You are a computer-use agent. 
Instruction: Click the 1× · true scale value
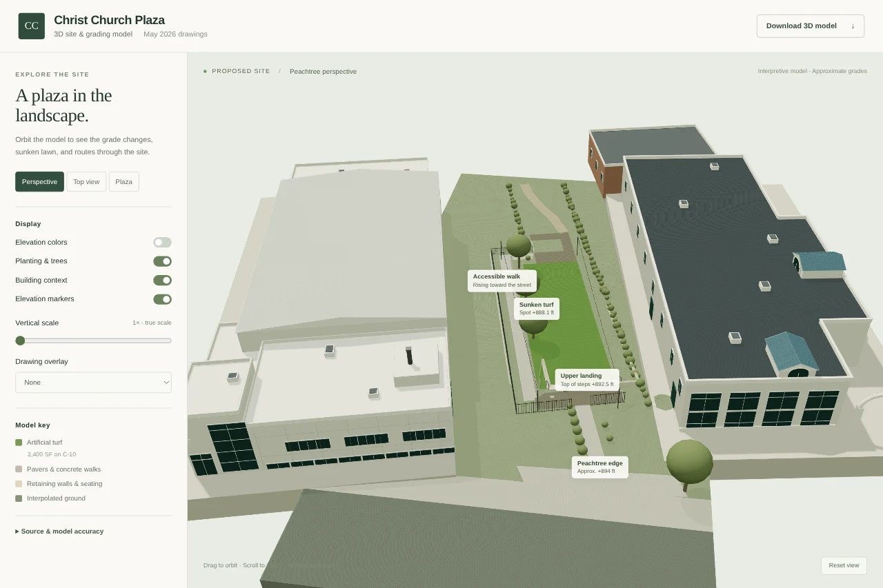(152, 323)
